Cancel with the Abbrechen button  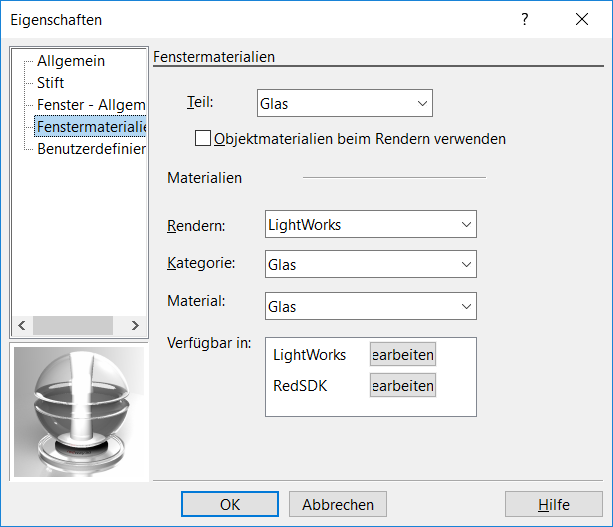[x=338, y=504]
